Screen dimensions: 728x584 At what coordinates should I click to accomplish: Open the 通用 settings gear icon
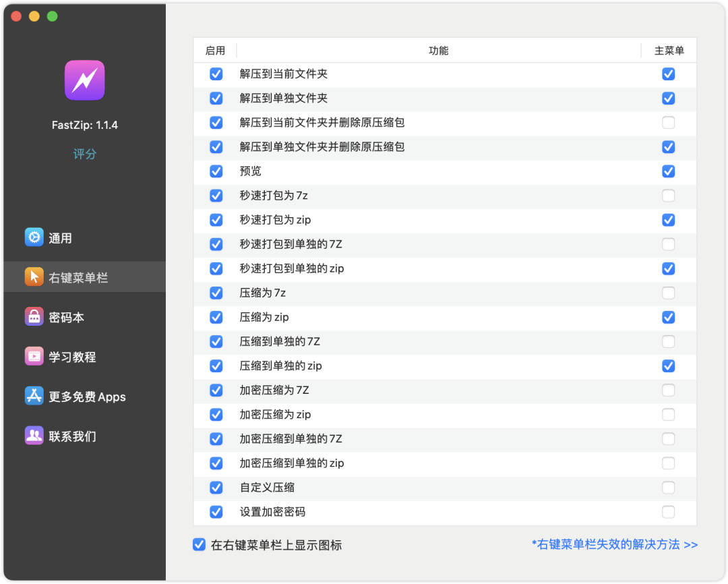[x=34, y=237]
